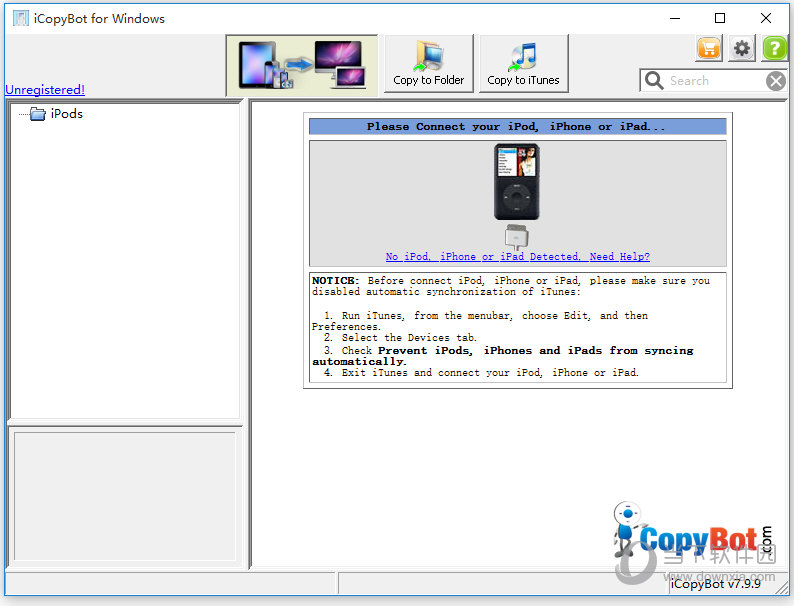Open settings via the gear icon
794x606 pixels.
(x=742, y=49)
